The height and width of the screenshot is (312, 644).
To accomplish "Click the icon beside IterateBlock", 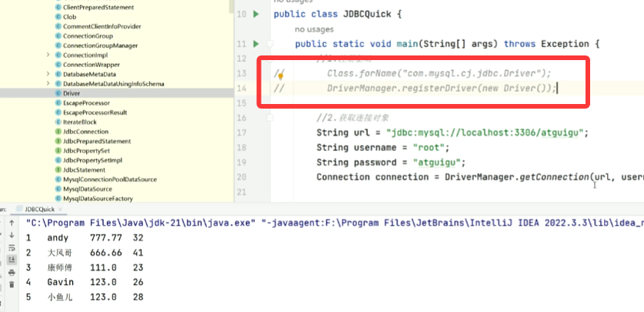I will (x=58, y=122).
